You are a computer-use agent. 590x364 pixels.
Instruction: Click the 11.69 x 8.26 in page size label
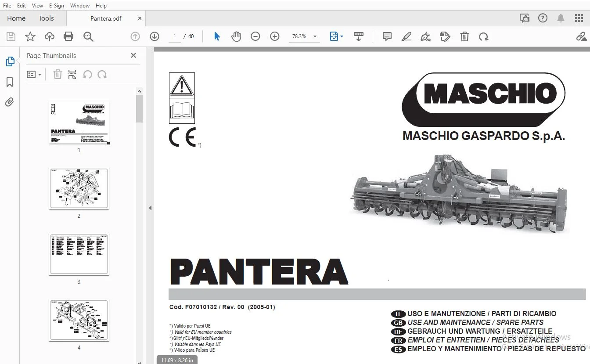pyautogui.click(x=177, y=360)
